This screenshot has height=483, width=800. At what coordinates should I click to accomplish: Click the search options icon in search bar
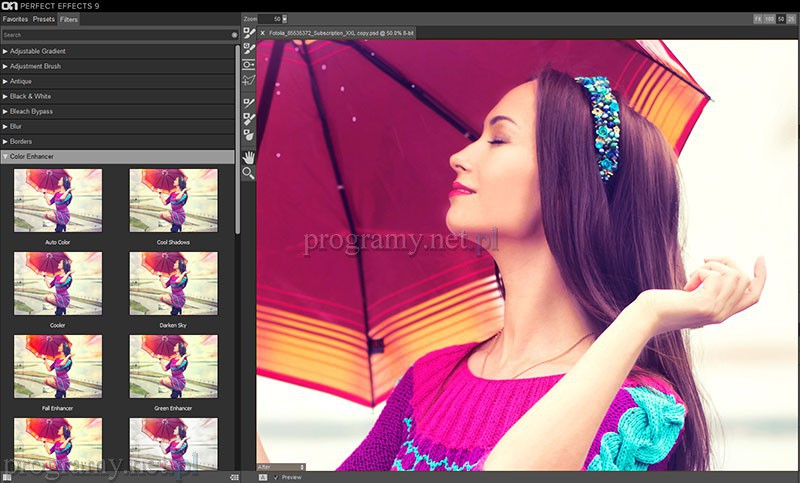[x=233, y=34]
